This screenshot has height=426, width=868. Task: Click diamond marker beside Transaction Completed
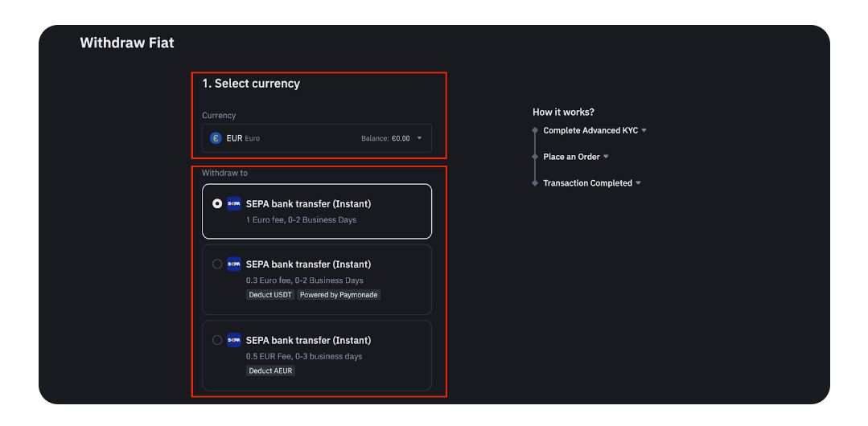coord(535,183)
